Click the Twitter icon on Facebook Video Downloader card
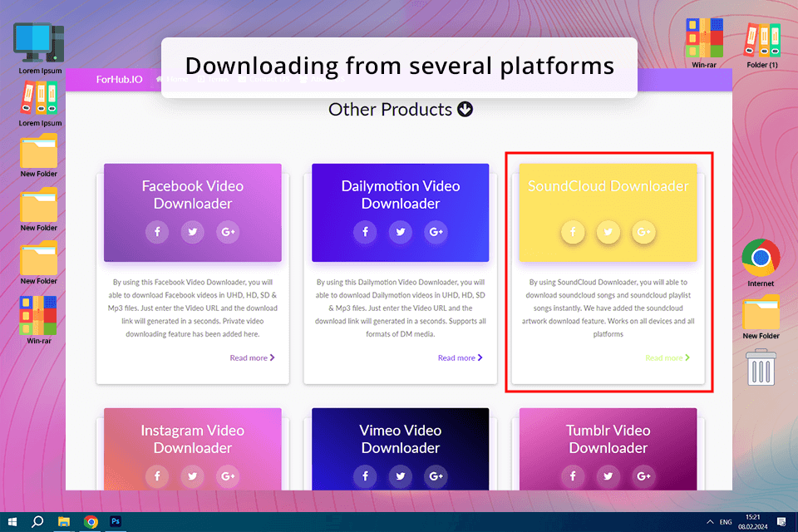Image resolution: width=798 pixels, height=532 pixels. 192,232
